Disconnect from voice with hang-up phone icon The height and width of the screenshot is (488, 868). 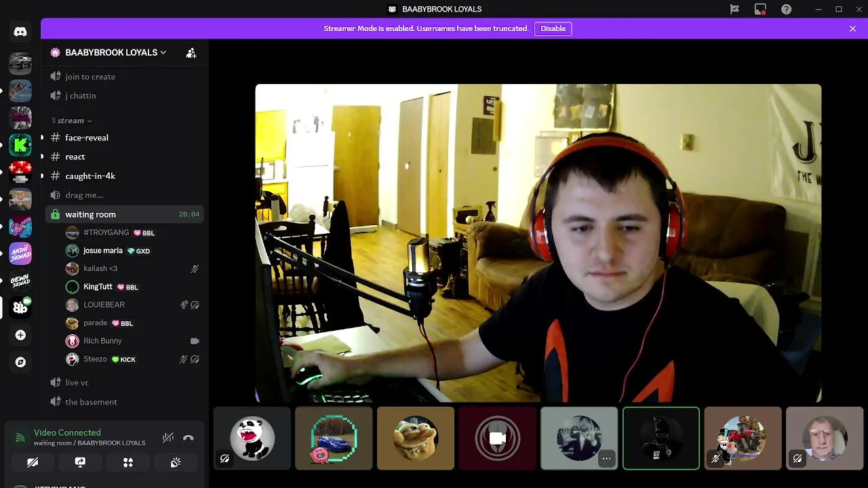[x=189, y=438]
